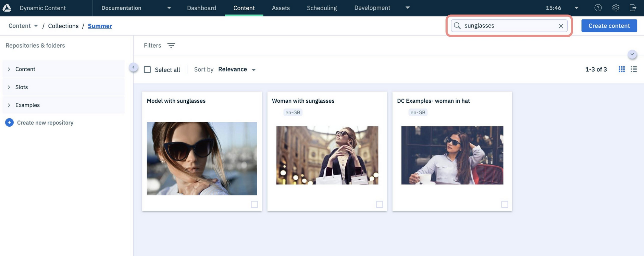Viewport: 644px width, 256px height.
Task: Open the Scheduling tab
Action: 322,8
